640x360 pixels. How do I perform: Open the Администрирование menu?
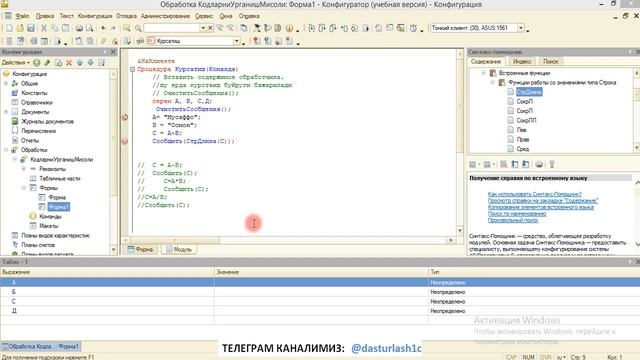pos(165,16)
